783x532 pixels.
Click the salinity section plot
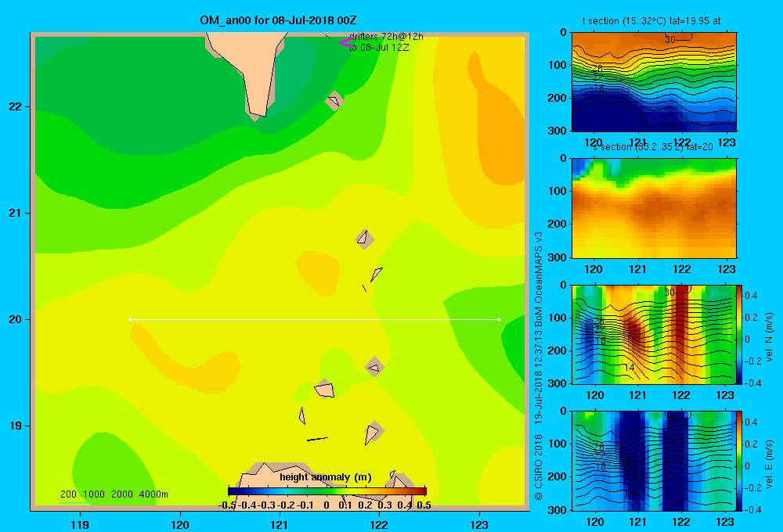(654, 208)
